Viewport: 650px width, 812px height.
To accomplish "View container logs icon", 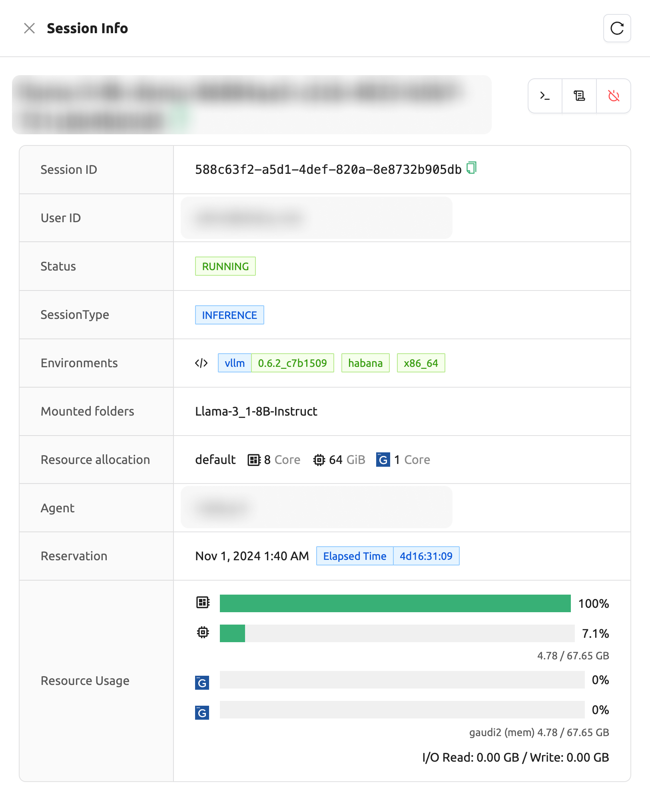I will [579, 96].
